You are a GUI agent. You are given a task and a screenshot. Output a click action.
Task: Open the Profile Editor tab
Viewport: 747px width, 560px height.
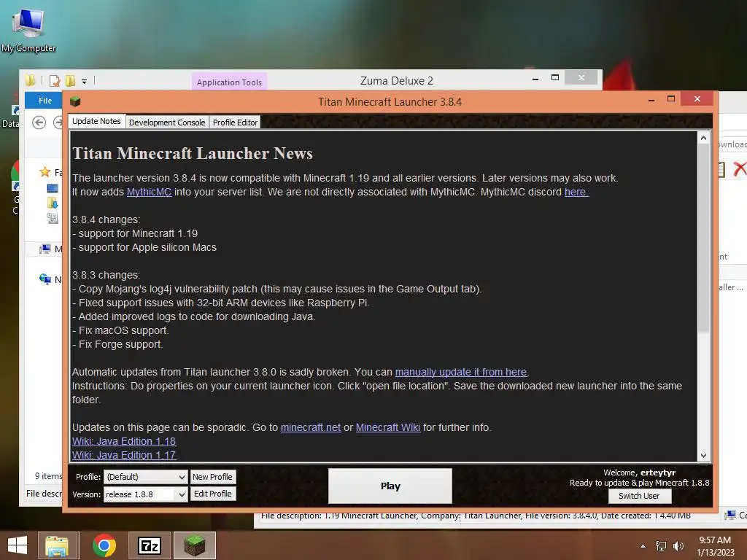[x=236, y=122]
